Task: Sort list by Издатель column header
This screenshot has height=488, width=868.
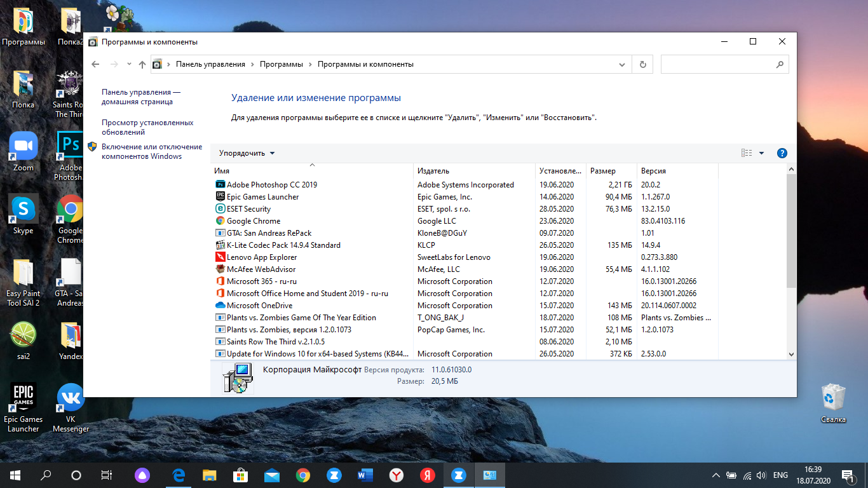Action: coord(474,171)
